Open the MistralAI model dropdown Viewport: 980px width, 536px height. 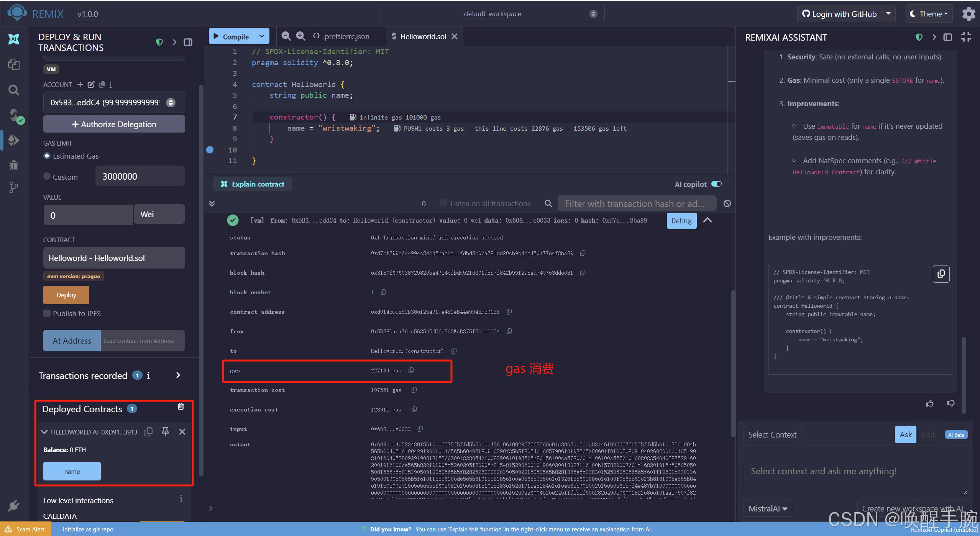point(768,509)
